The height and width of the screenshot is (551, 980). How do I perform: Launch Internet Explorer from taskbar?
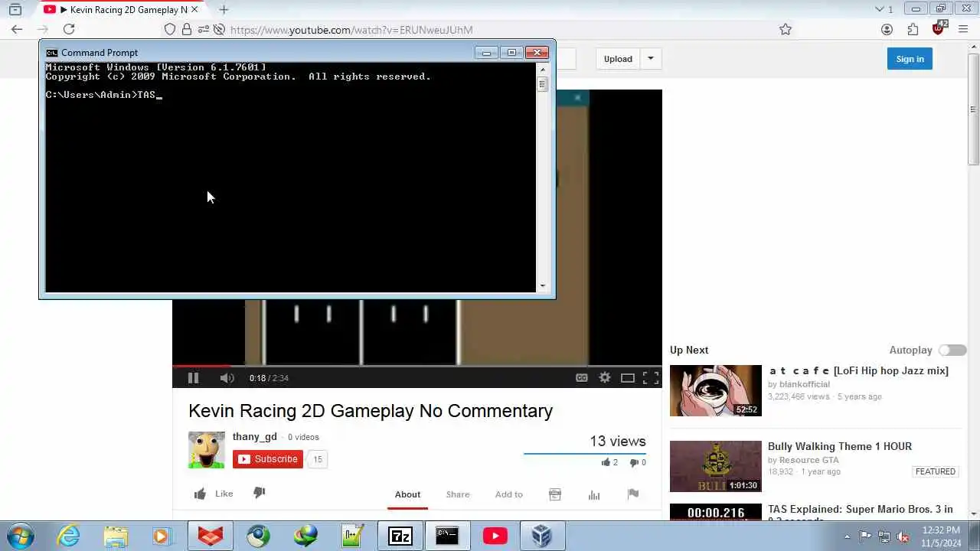coord(69,536)
